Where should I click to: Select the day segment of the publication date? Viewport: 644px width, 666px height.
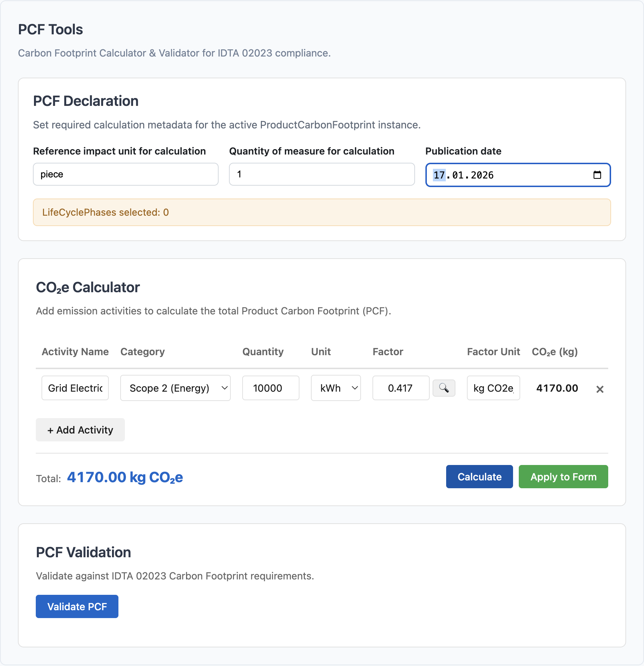439,175
